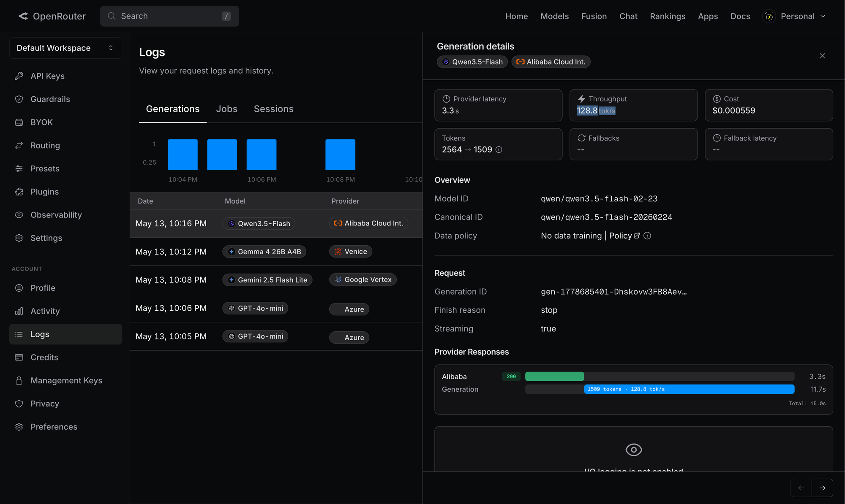Click the Policy external-link icon
This screenshot has height=504, width=845.
point(637,236)
